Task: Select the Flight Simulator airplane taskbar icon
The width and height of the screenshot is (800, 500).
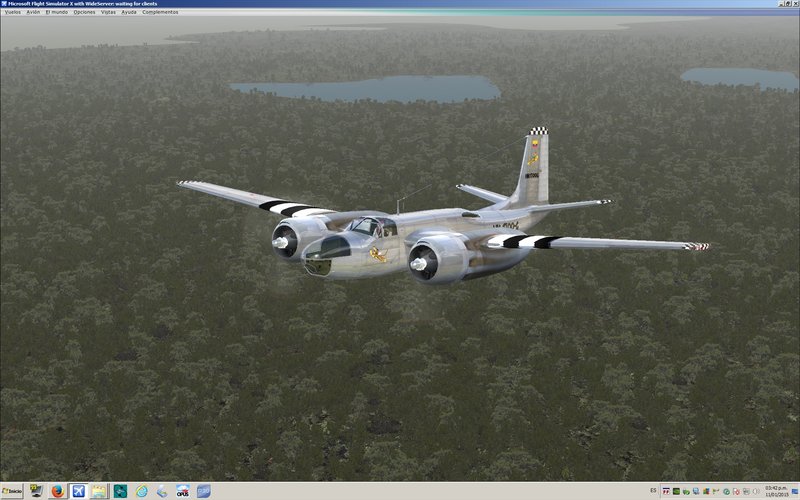Action: (78, 491)
